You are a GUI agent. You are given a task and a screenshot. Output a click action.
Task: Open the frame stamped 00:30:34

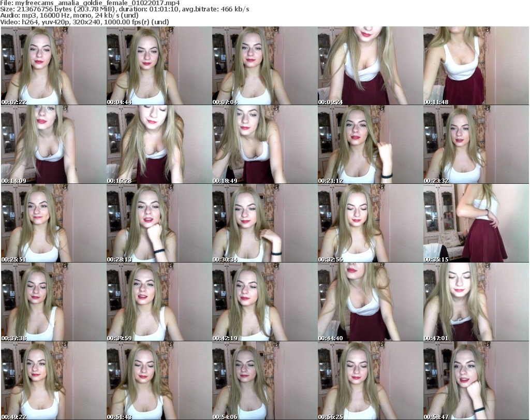(x=264, y=223)
